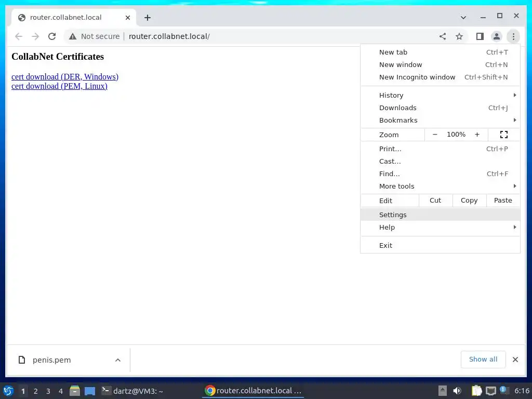Viewport: 532px width, 399px height.
Task: Close the downloads bar
Action: tap(515, 360)
